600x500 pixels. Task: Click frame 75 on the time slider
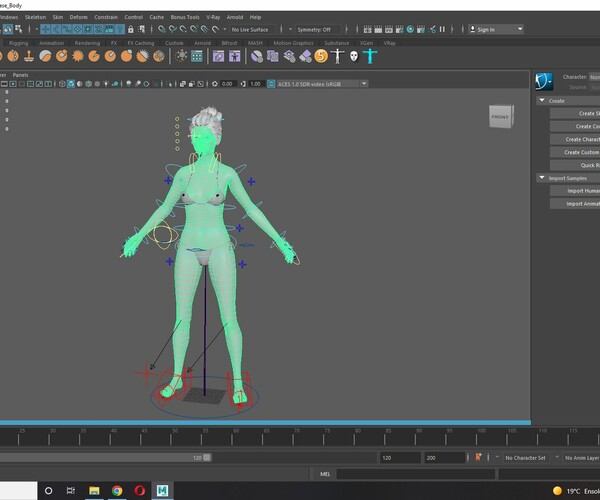tap(324, 437)
